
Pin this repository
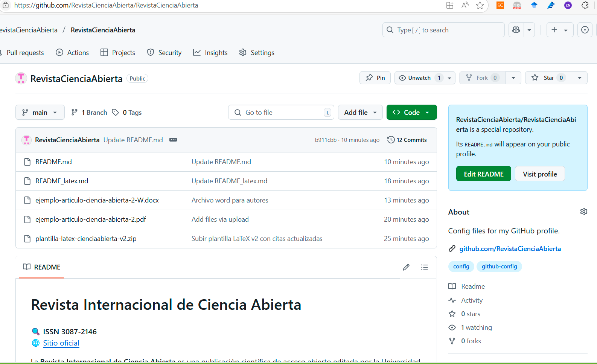(x=375, y=78)
